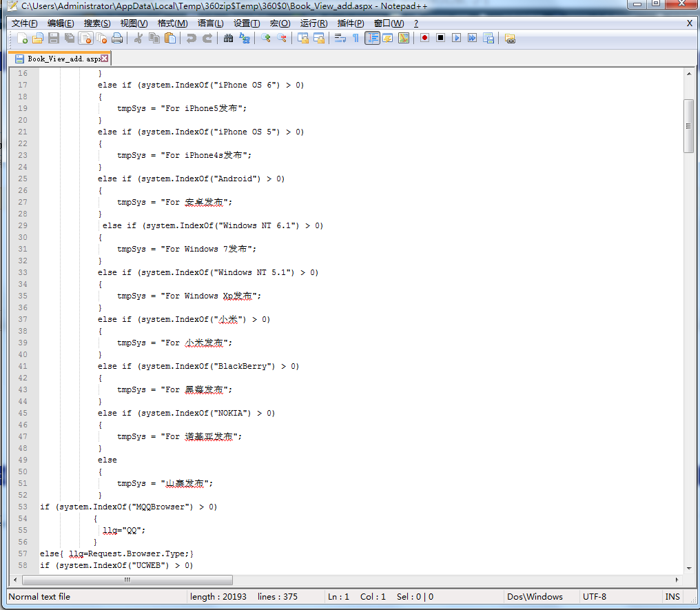The width and height of the screenshot is (700, 610).
Task: Open the 语言(L) menu
Action: [x=210, y=23]
